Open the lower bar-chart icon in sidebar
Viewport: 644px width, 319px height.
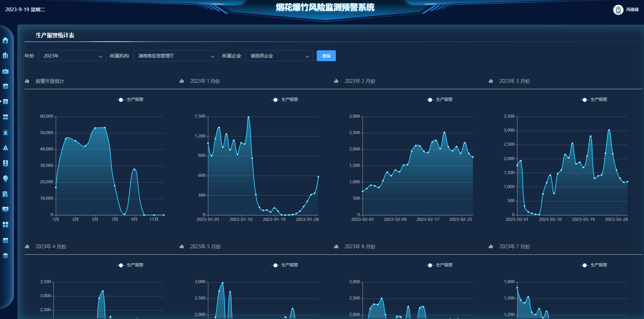pos(5,240)
